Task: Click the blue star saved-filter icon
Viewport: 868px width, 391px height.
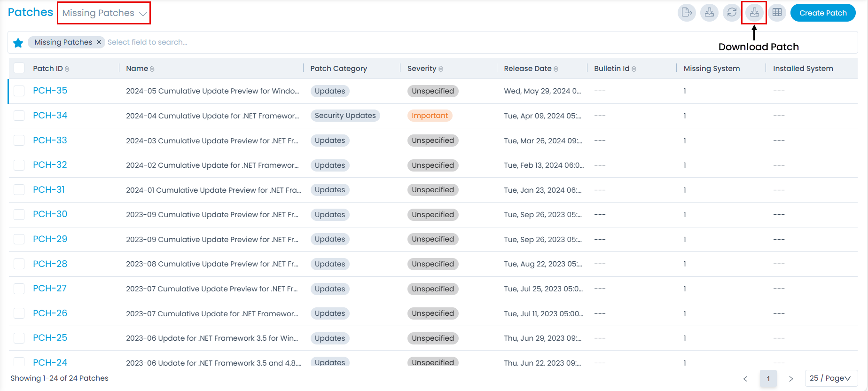Action: tap(18, 43)
